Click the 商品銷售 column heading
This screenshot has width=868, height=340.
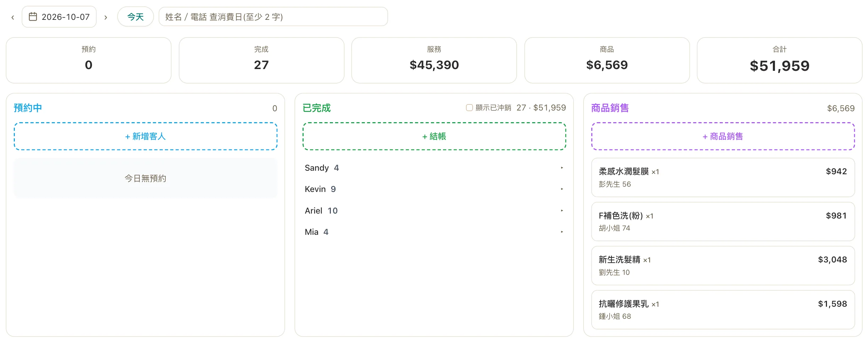(x=610, y=108)
